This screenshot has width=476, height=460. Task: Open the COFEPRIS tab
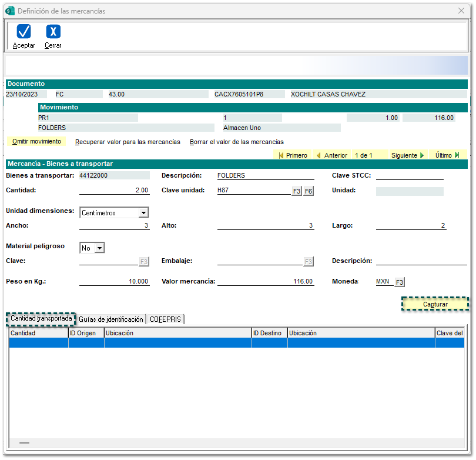click(x=166, y=319)
